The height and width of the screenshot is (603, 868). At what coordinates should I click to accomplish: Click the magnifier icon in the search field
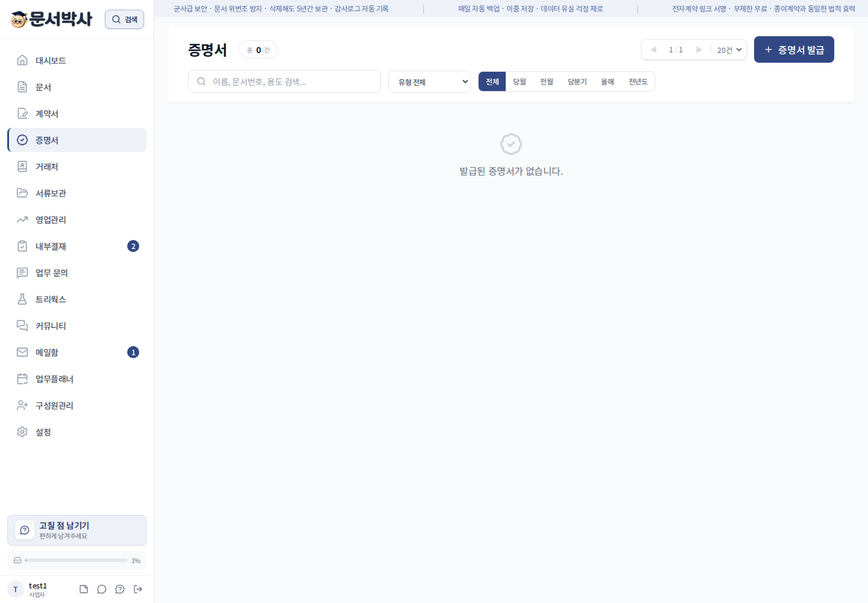click(x=201, y=81)
